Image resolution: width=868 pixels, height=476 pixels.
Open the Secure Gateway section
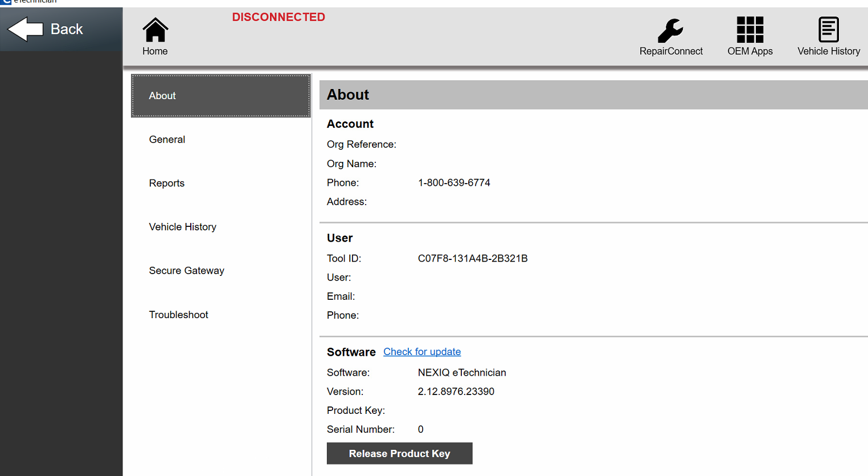click(221, 271)
